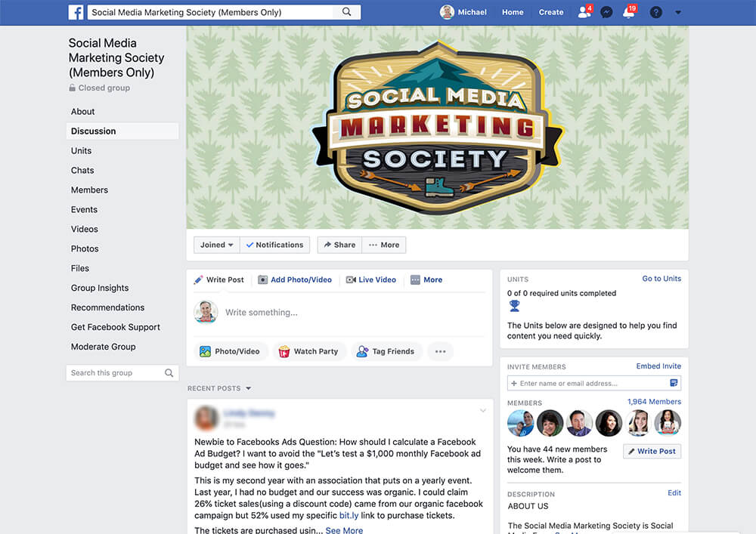Click the trophy icon in Units panel
Viewport: 756px width, 534px height.
[x=514, y=306]
